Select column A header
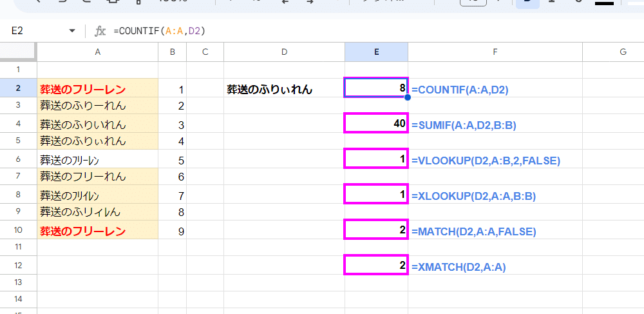The height and width of the screenshot is (314, 644). [x=98, y=52]
